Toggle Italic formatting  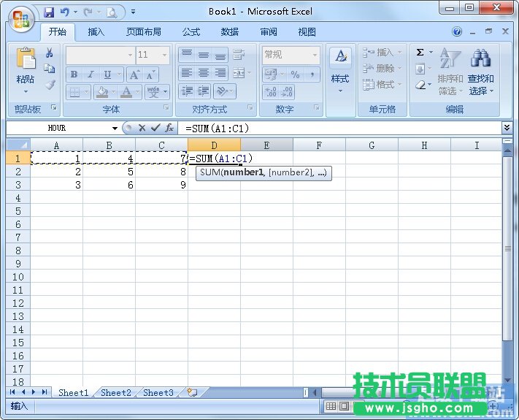click(91, 75)
